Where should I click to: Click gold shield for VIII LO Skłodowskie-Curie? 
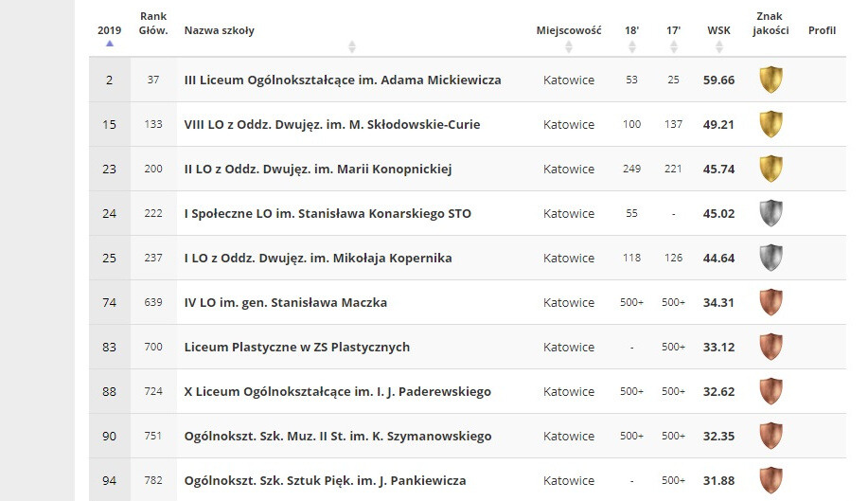(771, 124)
